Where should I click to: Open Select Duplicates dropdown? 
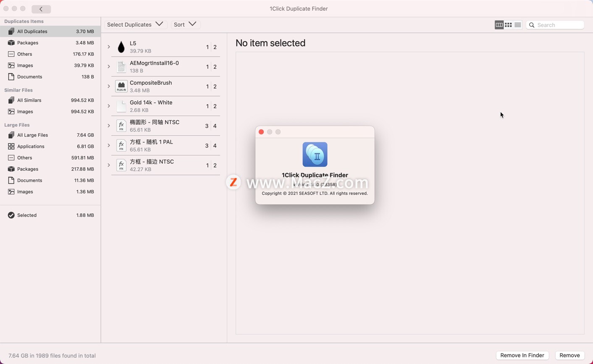pyautogui.click(x=135, y=24)
